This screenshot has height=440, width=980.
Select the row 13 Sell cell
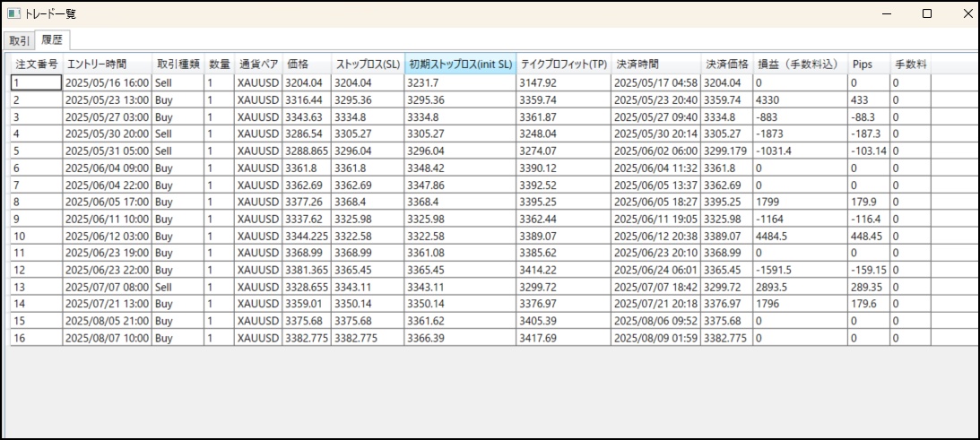(178, 287)
